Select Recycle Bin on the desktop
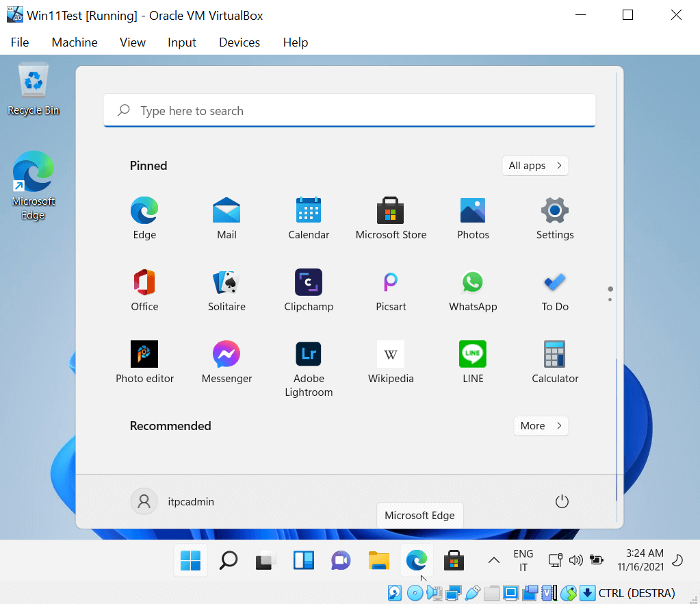Viewport: 700px width, 604px height. pos(34,89)
